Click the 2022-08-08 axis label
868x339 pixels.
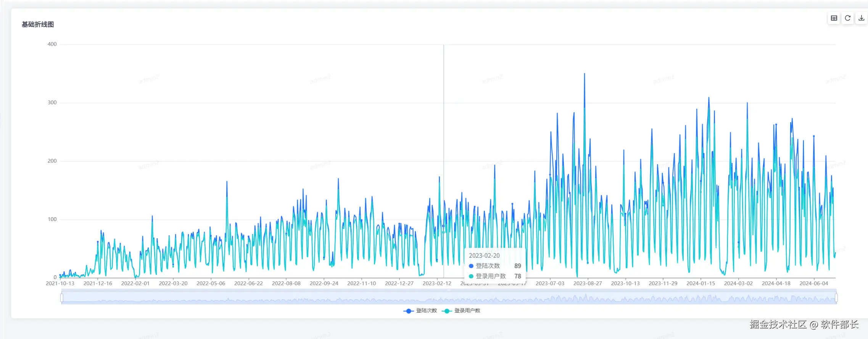286,283
